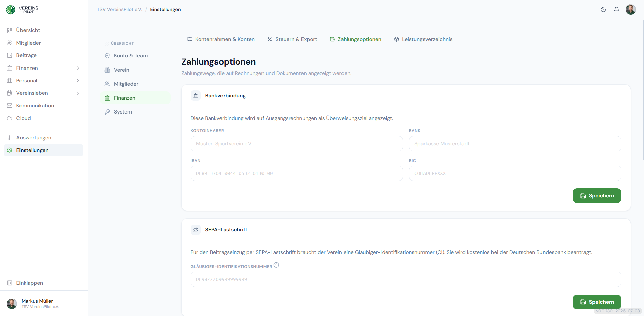This screenshot has height=316, width=644.
Task: Open Auswertungen section
Action: click(x=44, y=138)
